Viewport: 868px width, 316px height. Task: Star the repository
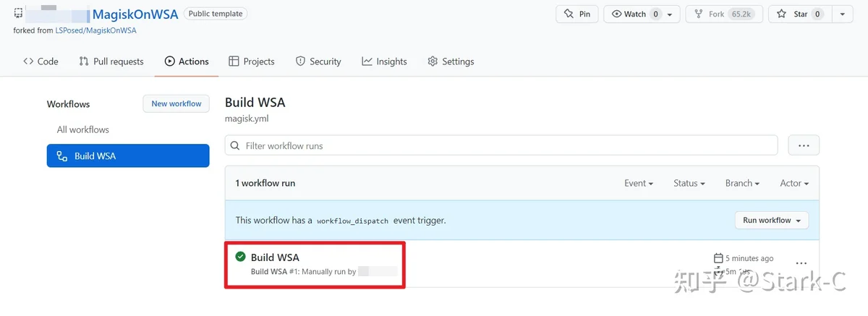799,14
